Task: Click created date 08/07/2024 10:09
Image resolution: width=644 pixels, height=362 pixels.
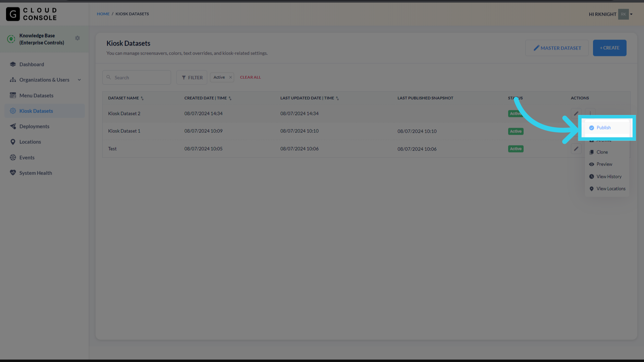Action: pos(203,131)
